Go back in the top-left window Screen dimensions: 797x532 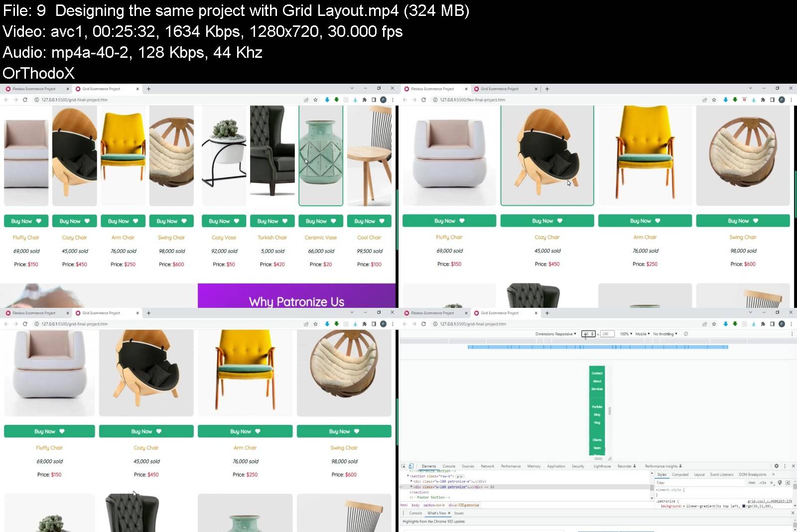(6, 100)
